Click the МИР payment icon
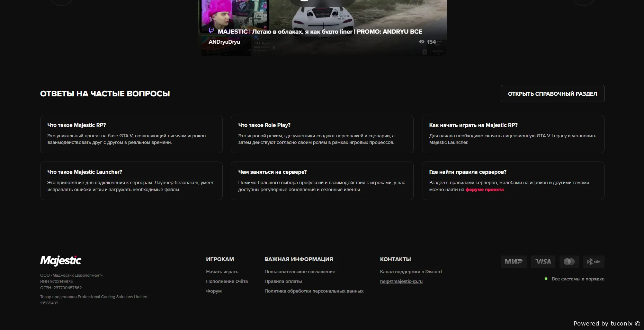 click(513, 262)
